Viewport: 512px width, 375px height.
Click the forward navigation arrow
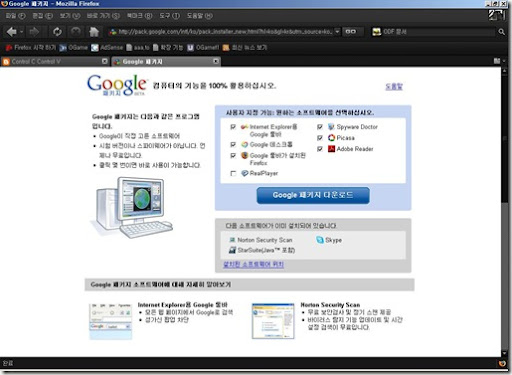click(x=34, y=32)
